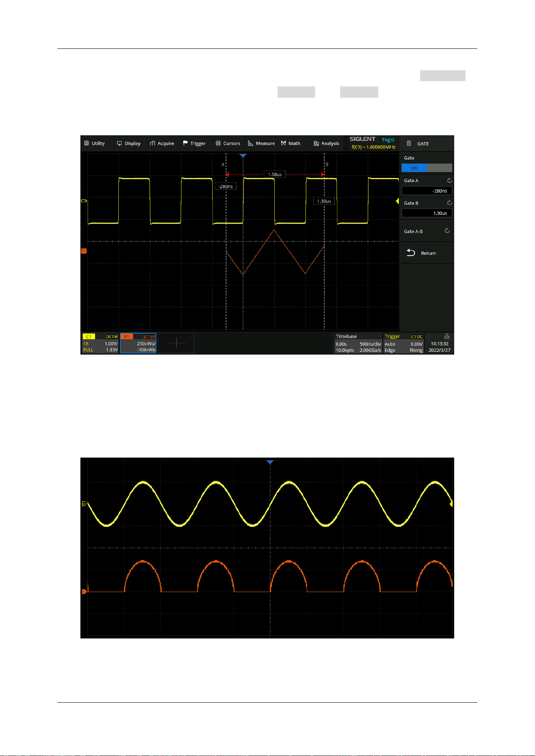Click the Measure ruler icon
Image resolution: width=535 pixels, height=756 pixels.
click(x=251, y=143)
